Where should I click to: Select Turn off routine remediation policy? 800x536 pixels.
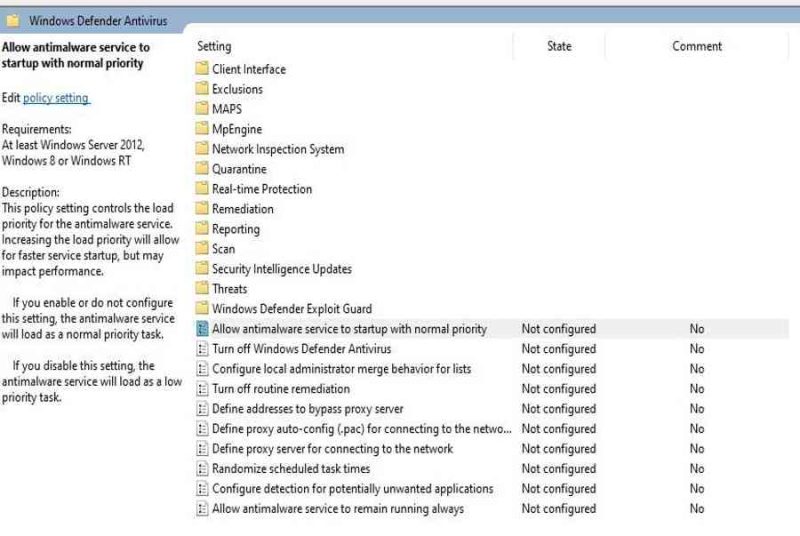pos(281,389)
